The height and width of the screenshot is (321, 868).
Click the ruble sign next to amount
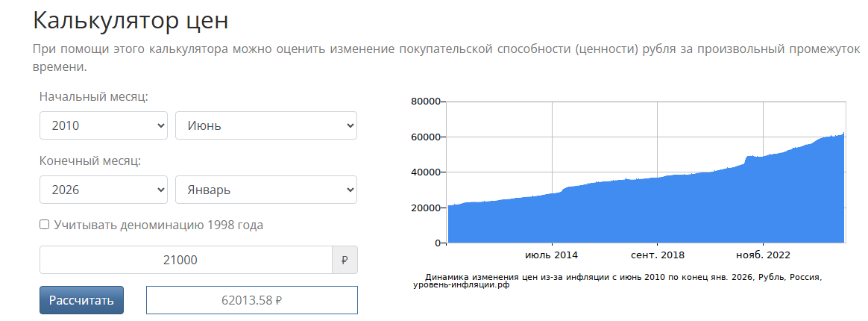[345, 260]
